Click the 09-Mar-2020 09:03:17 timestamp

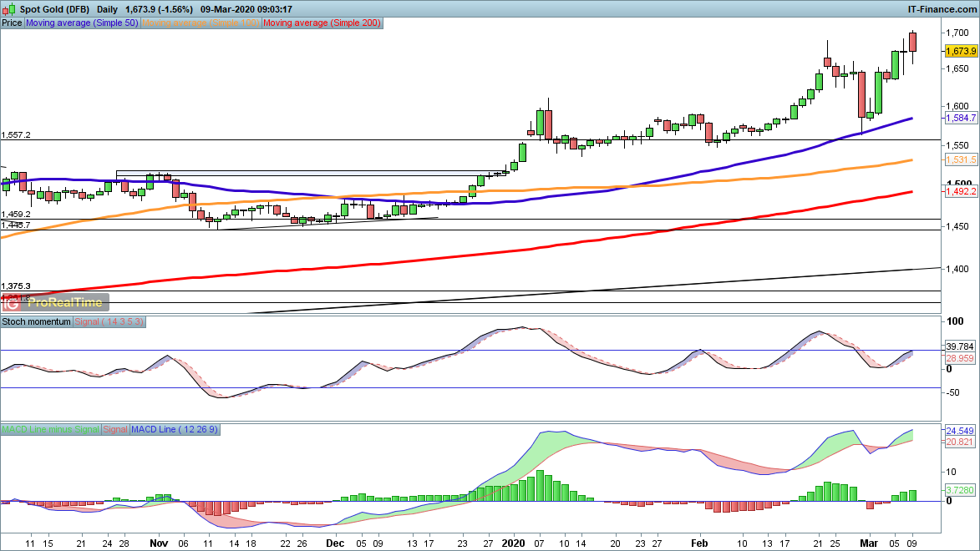pyautogui.click(x=246, y=9)
